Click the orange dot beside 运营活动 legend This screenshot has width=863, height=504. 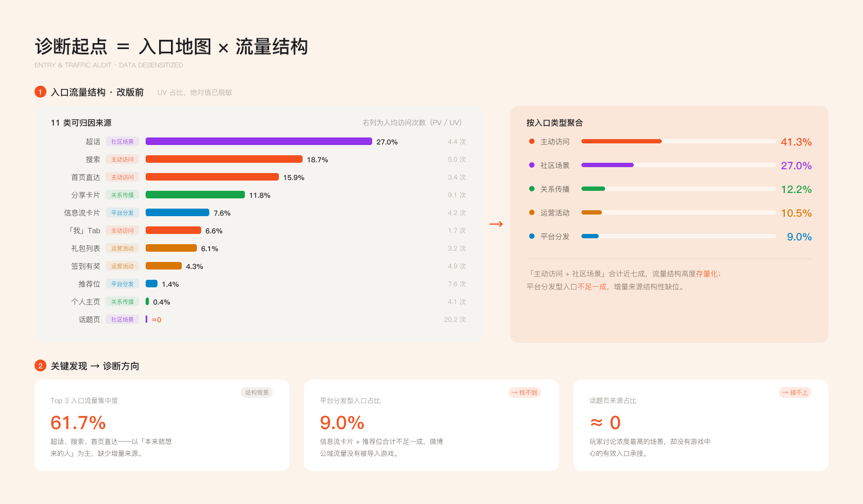(x=532, y=212)
